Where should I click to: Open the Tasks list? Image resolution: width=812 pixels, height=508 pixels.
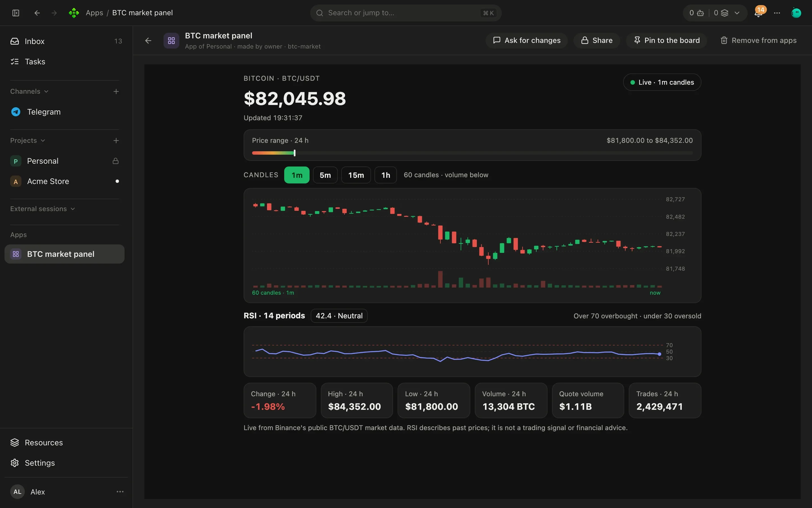tap(65, 62)
